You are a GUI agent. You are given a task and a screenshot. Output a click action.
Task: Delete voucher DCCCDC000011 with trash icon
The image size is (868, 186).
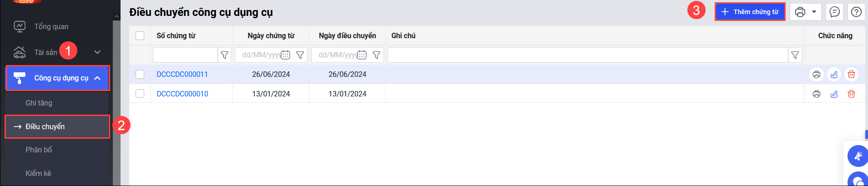[x=851, y=75]
